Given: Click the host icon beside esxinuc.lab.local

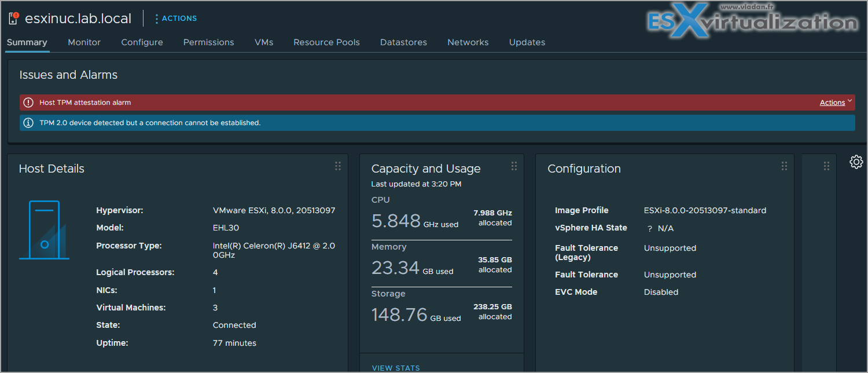Looking at the screenshot, I should pyautogui.click(x=14, y=19).
